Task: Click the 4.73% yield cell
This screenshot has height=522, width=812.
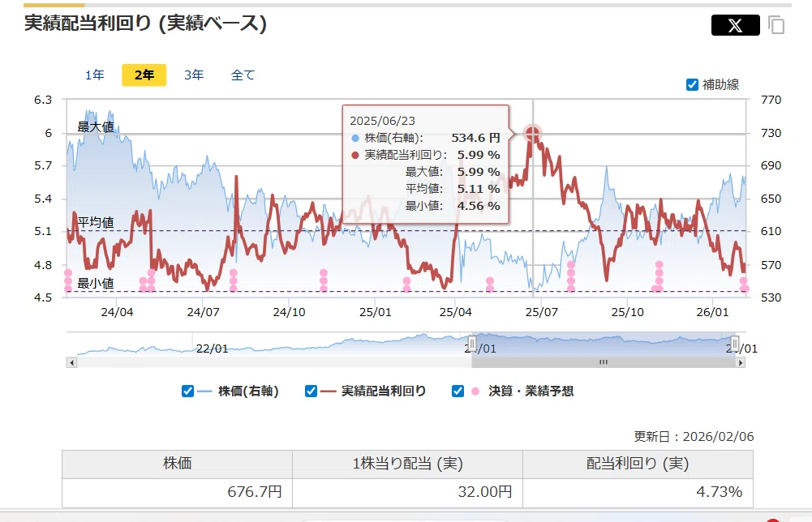Action: pos(638,492)
